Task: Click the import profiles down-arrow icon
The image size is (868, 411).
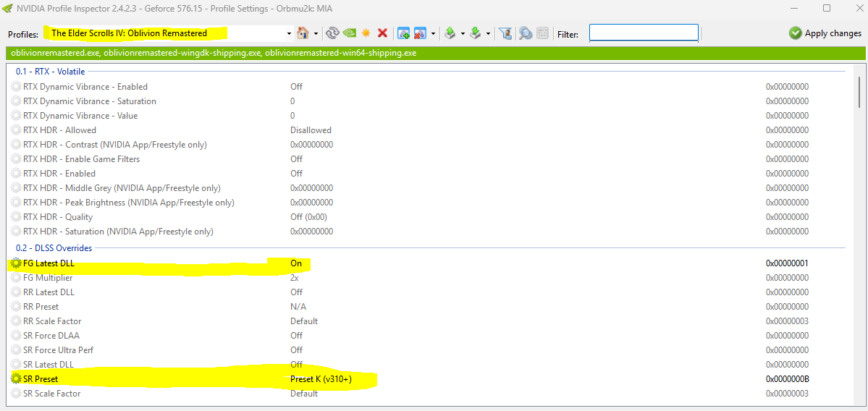Action: 475,33
